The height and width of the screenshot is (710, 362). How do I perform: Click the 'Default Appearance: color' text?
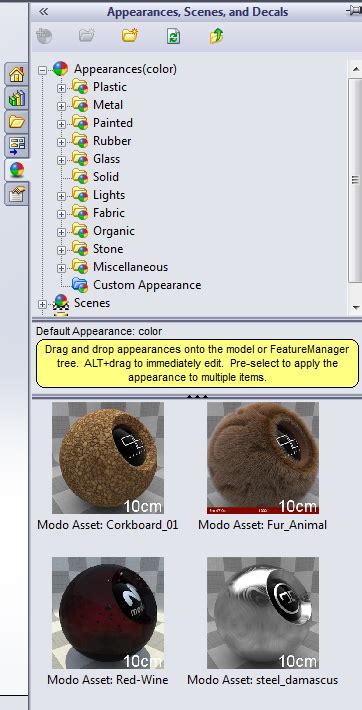[x=99, y=331]
